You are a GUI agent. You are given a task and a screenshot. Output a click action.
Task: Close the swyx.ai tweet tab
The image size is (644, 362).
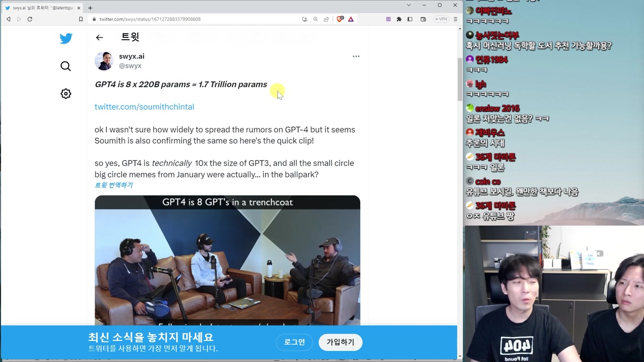79,8
